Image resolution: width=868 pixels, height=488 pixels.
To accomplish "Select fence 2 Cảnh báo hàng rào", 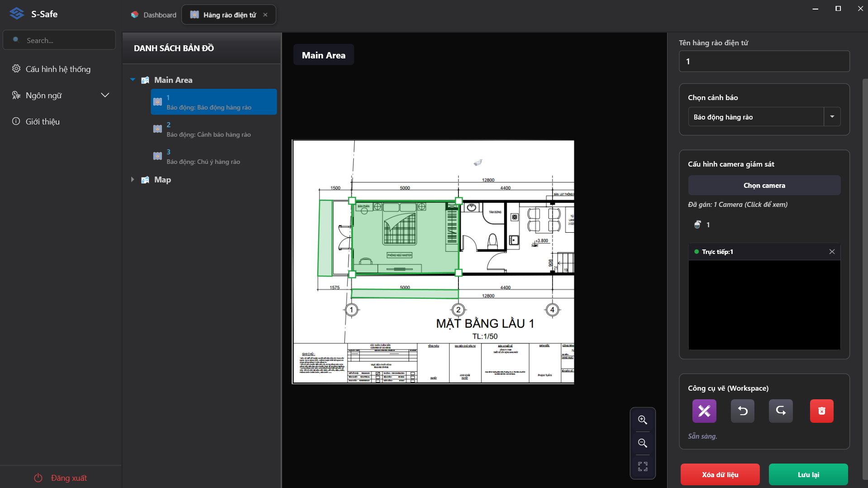I will pos(214,129).
